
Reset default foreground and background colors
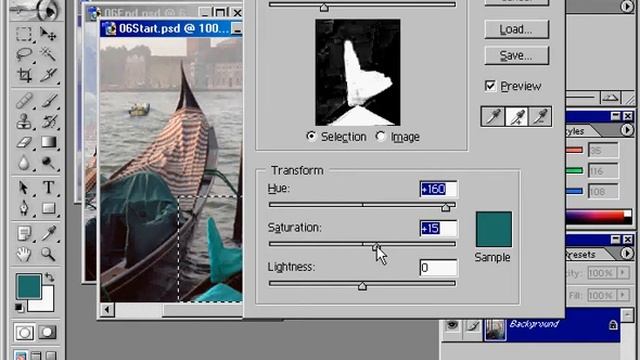pos(19,307)
